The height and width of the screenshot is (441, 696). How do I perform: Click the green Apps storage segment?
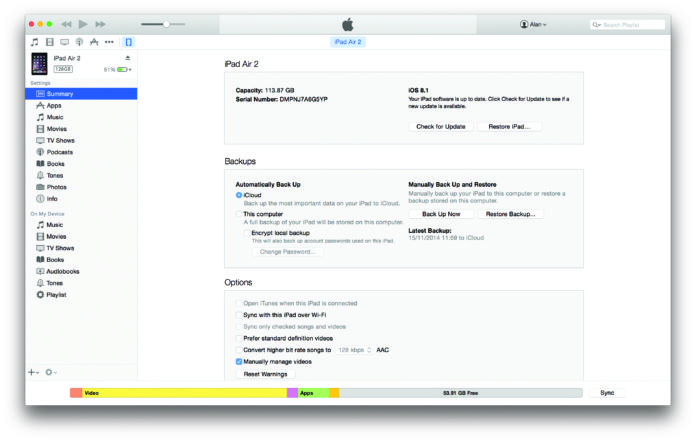[x=313, y=393]
